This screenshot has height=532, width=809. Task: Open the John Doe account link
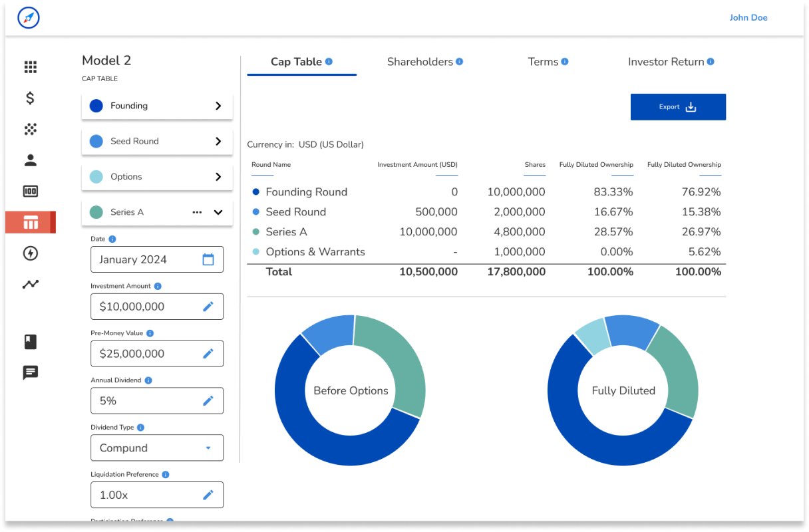coord(748,17)
